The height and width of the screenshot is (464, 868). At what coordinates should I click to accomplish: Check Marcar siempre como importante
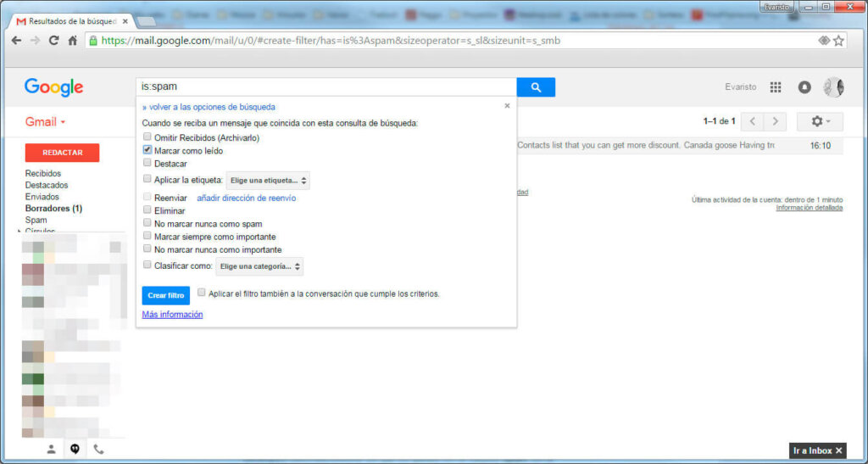click(x=147, y=236)
